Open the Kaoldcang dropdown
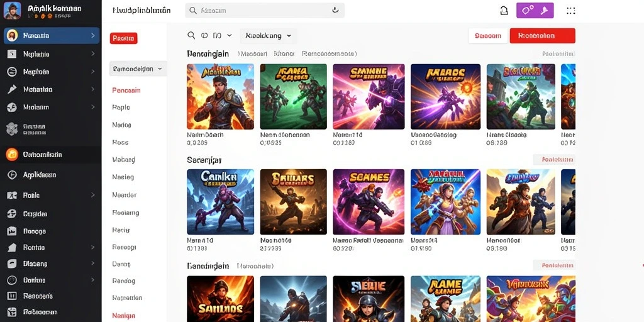 coord(268,36)
